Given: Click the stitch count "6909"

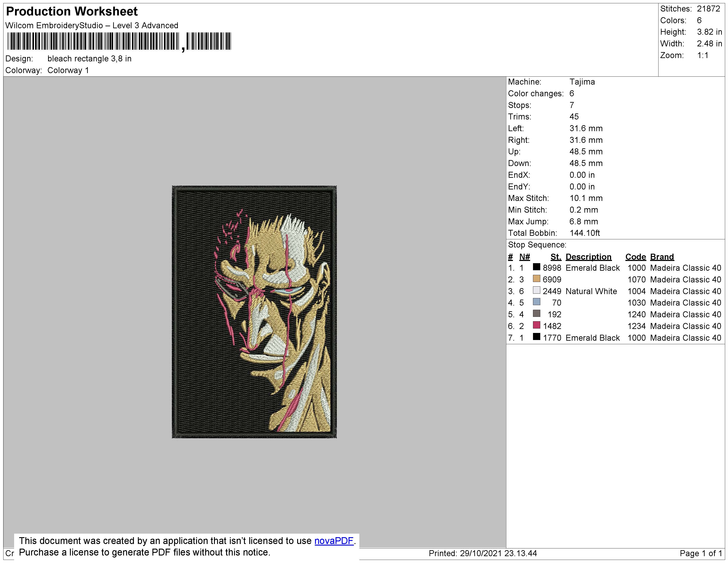Looking at the screenshot, I should point(552,280).
